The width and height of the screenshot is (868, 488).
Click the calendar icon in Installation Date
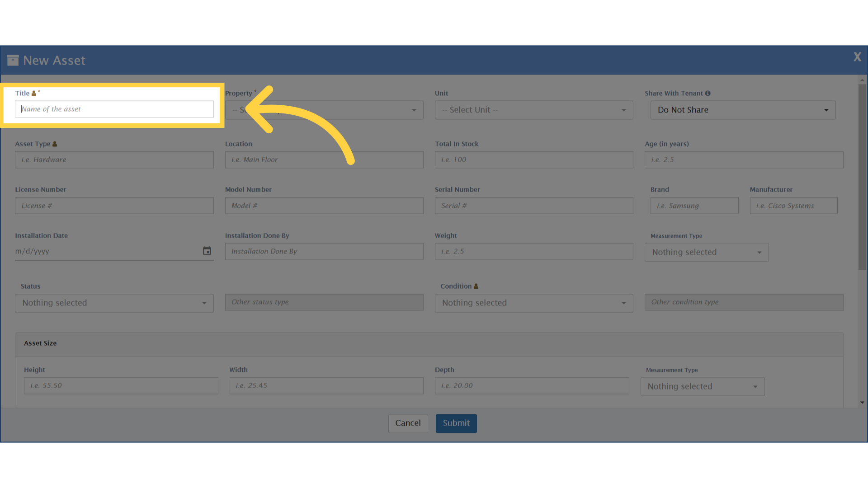[x=207, y=251]
